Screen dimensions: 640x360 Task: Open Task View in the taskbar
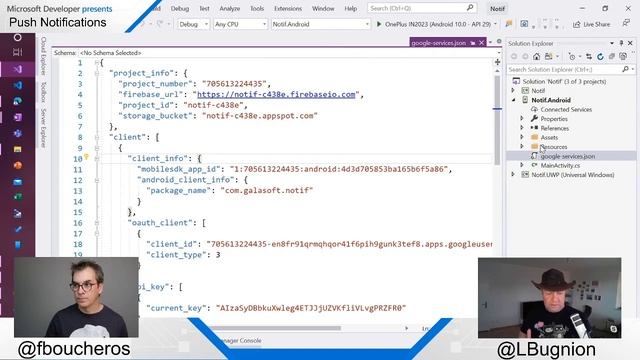(18, 52)
